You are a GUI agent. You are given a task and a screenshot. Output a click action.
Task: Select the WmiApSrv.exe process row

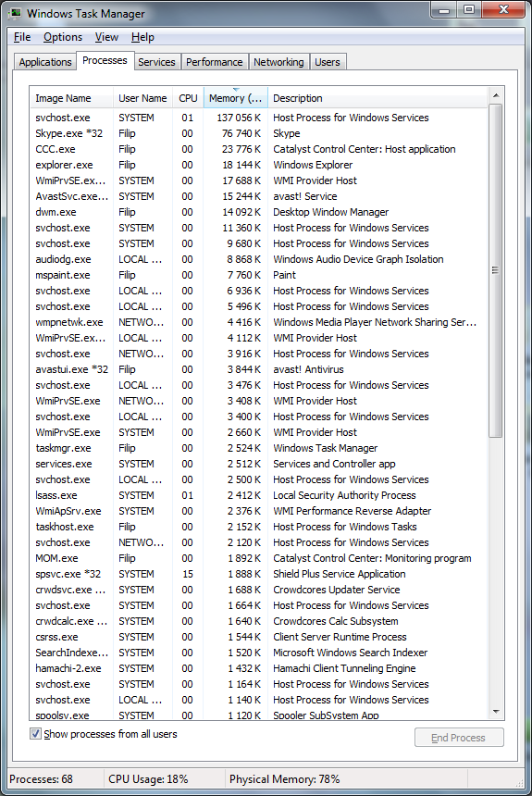pos(259,511)
